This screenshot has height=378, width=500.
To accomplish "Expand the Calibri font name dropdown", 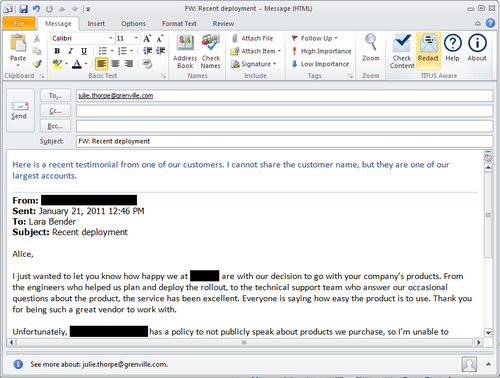I will coord(111,38).
